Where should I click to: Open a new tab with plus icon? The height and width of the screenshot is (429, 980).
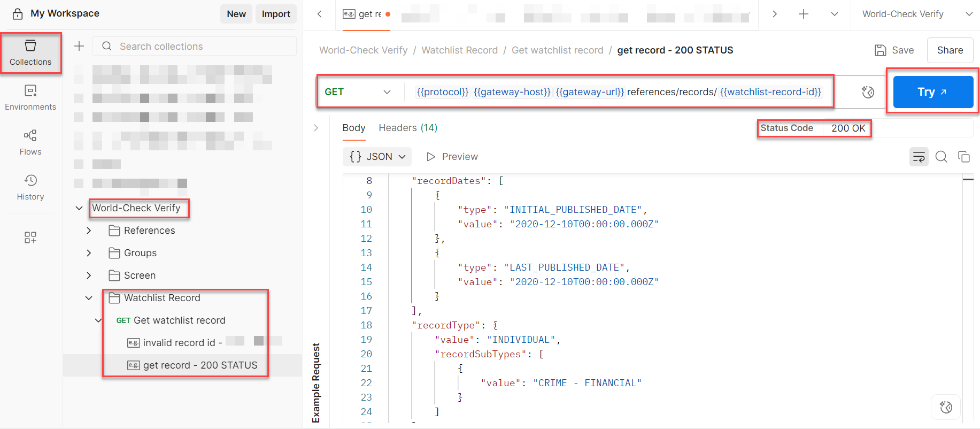(803, 14)
